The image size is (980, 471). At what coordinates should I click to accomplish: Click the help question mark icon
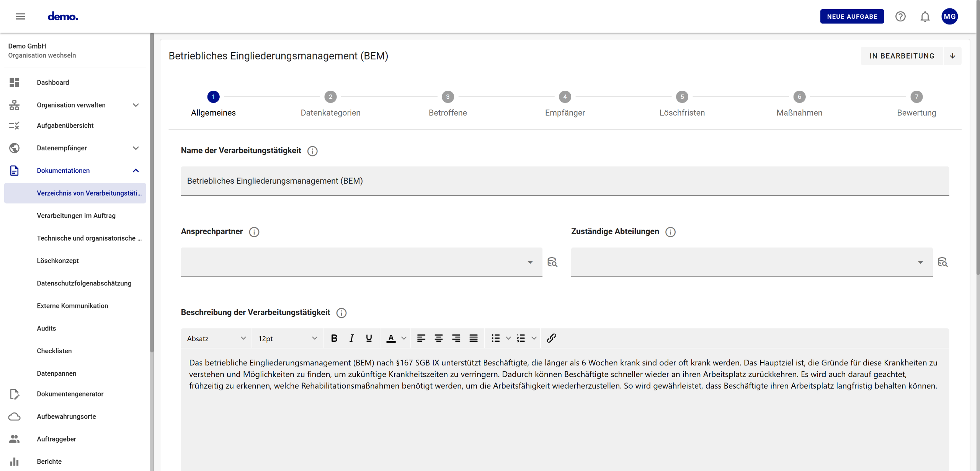(x=900, y=16)
